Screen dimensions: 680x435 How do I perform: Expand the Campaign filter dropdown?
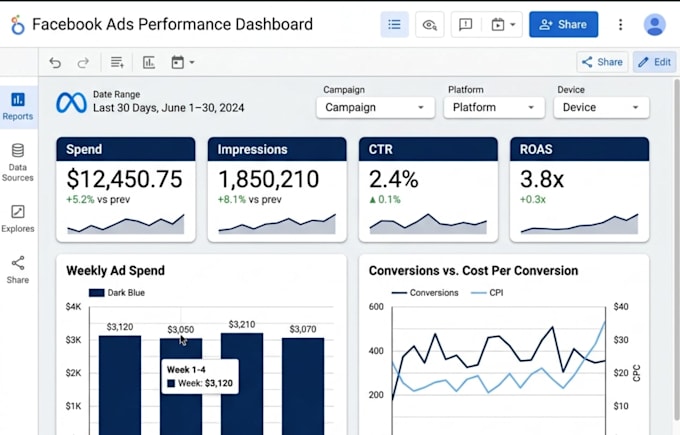click(x=375, y=108)
